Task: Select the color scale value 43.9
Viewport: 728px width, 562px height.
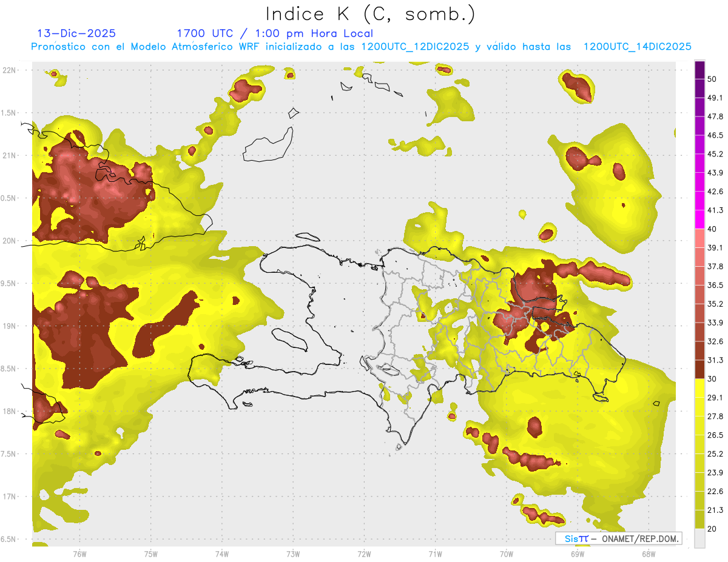Action: (x=715, y=173)
